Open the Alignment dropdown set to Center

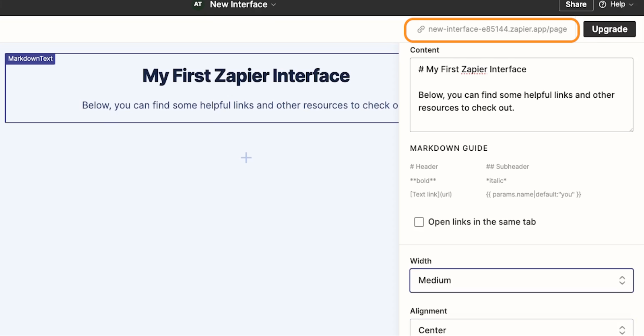coord(521,328)
